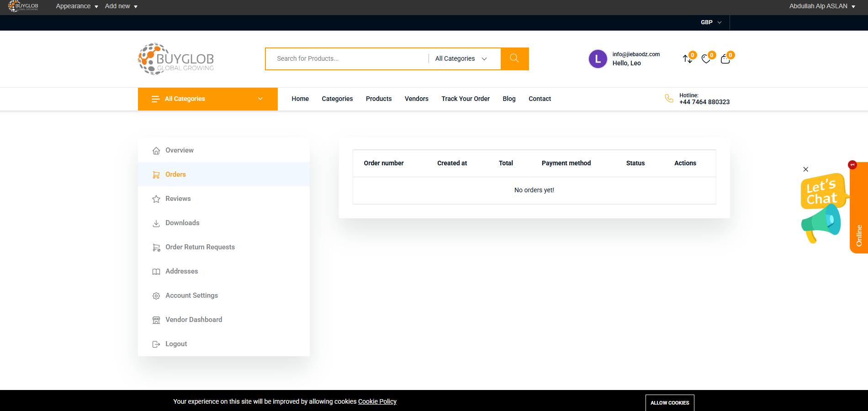This screenshot has width=868, height=411.
Task: Open Reviews in the account sidebar
Action: (224, 199)
